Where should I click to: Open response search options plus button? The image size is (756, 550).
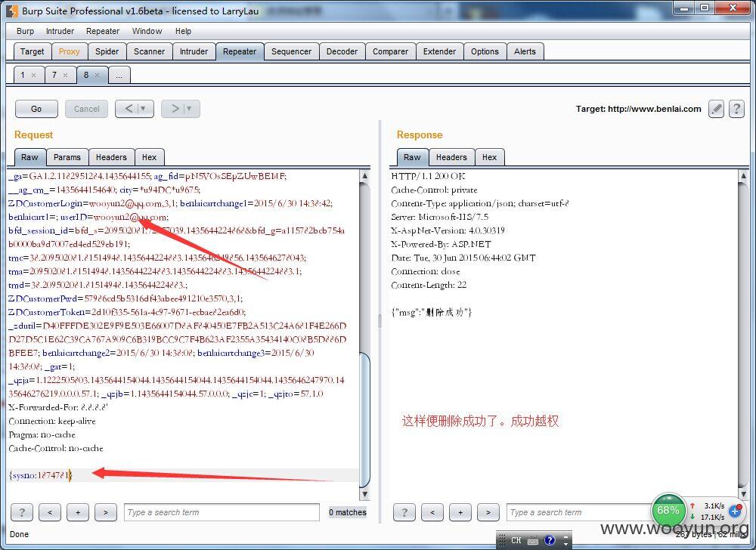point(460,512)
